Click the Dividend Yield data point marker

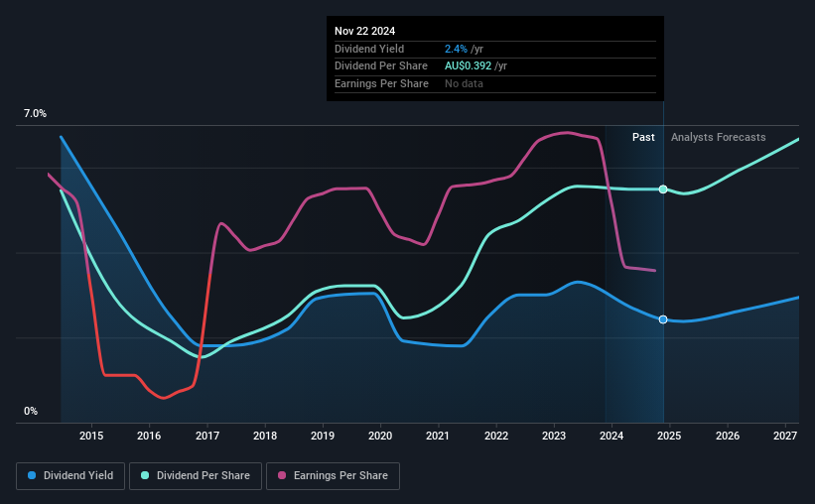click(x=663, y=319)
